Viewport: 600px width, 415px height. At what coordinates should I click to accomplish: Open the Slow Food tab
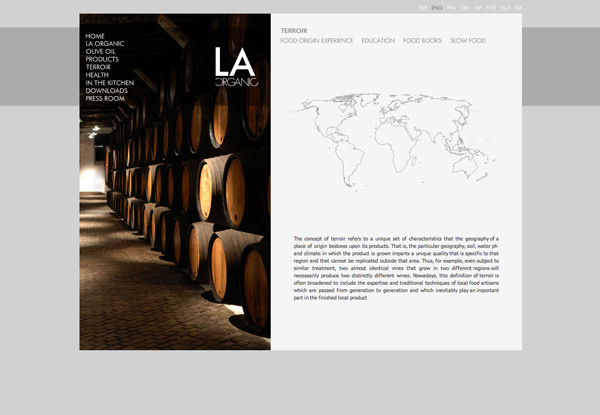pyautogui.click(x=468, y=41)
